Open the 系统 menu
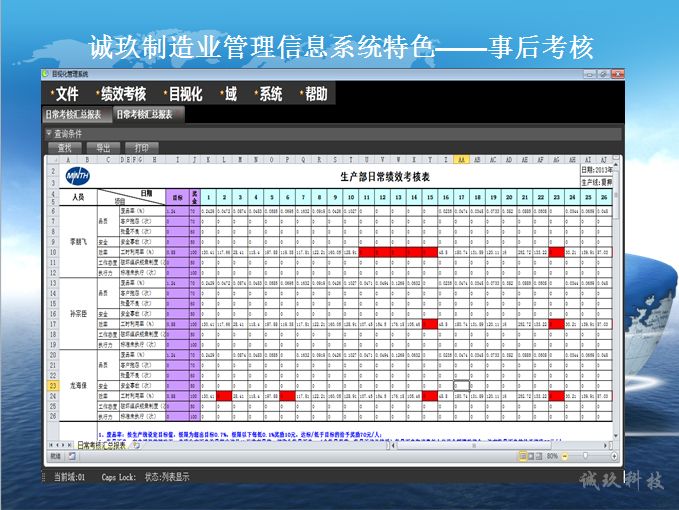This screenshot has width=679, height=510. click(268, 94)
